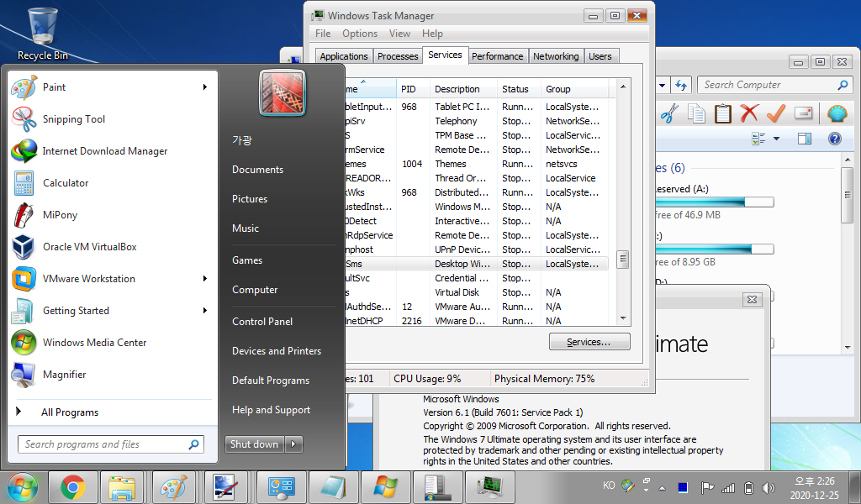Click the Classic Shell settings shell icon
This screenshot has width=861, height=504.
point(837,113)
